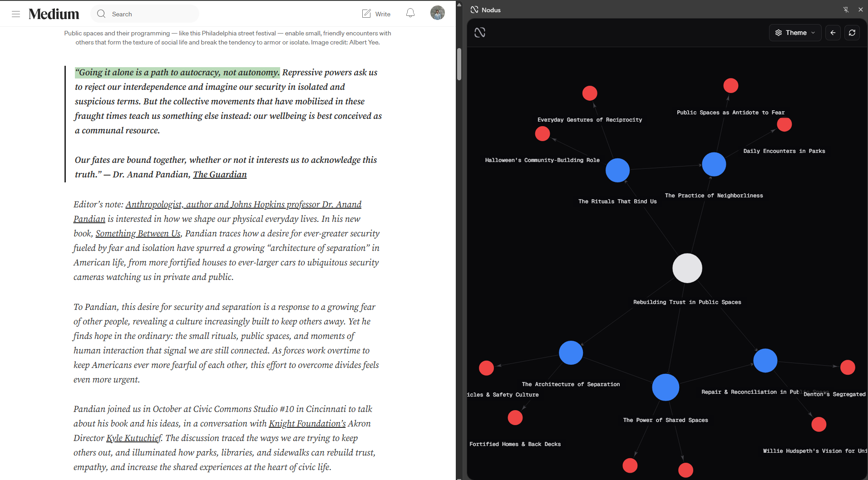The image size is (868, 480).
Task: Open the notifications bell
Action: coord(410,13)
